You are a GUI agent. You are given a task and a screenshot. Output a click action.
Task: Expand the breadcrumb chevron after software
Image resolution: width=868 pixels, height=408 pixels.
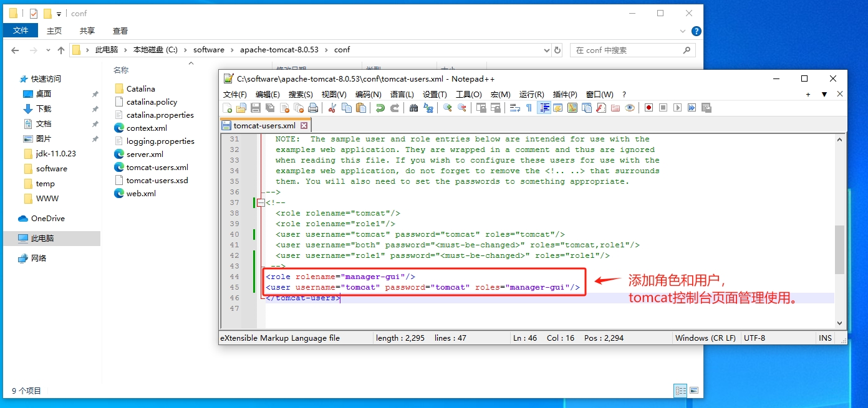point(232,50)
